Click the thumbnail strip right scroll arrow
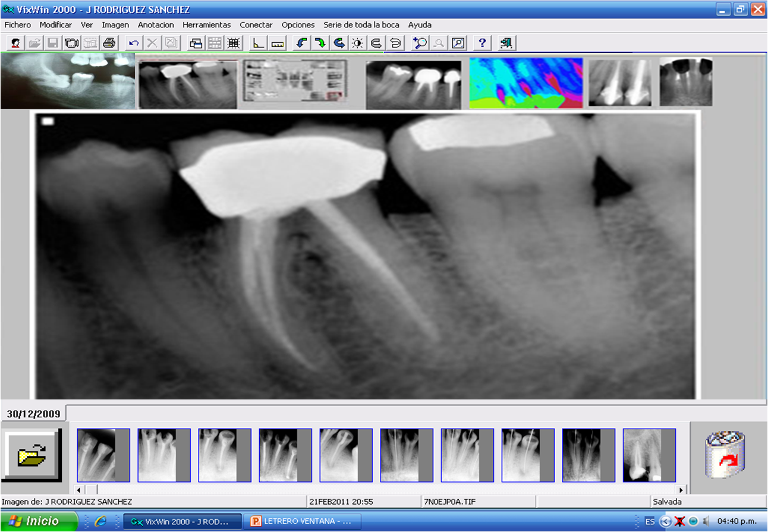This screenshot has width=768, height=532. (681, 490)
